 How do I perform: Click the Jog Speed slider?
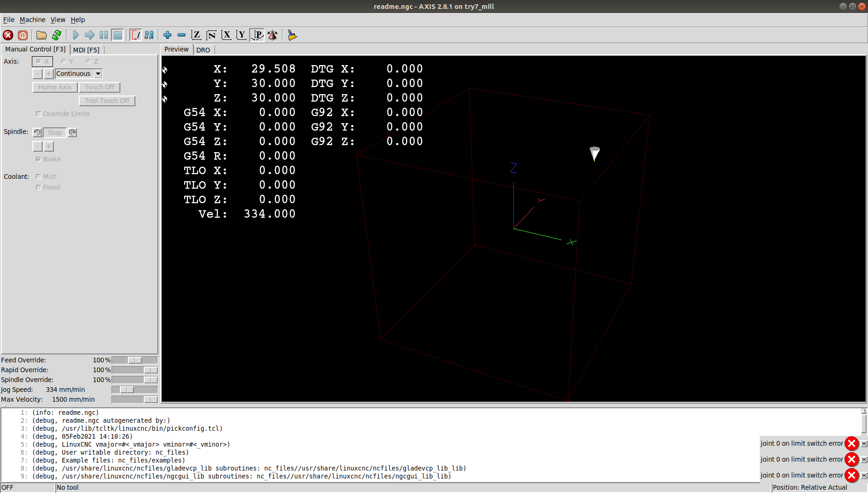[x=127, y=390]
